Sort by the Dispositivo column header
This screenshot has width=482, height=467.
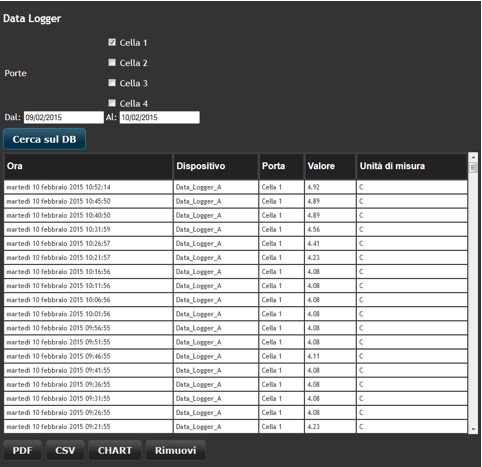(x=216, y=166)
